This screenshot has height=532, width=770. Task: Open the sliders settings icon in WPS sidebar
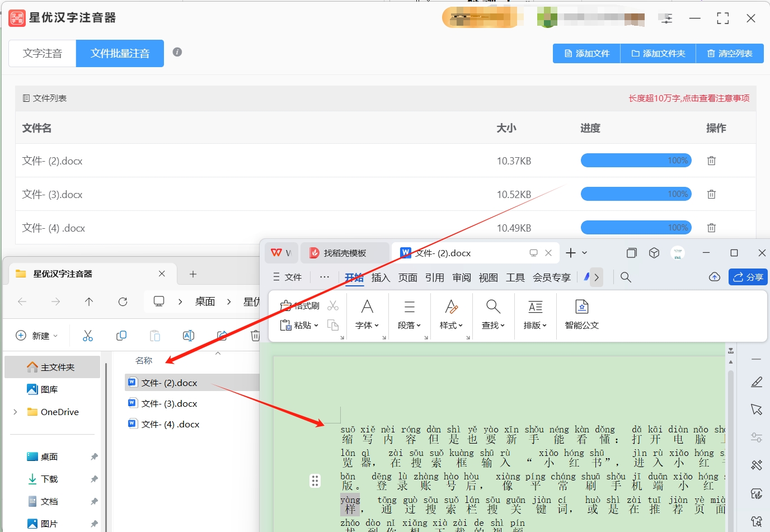click(757, 437)
